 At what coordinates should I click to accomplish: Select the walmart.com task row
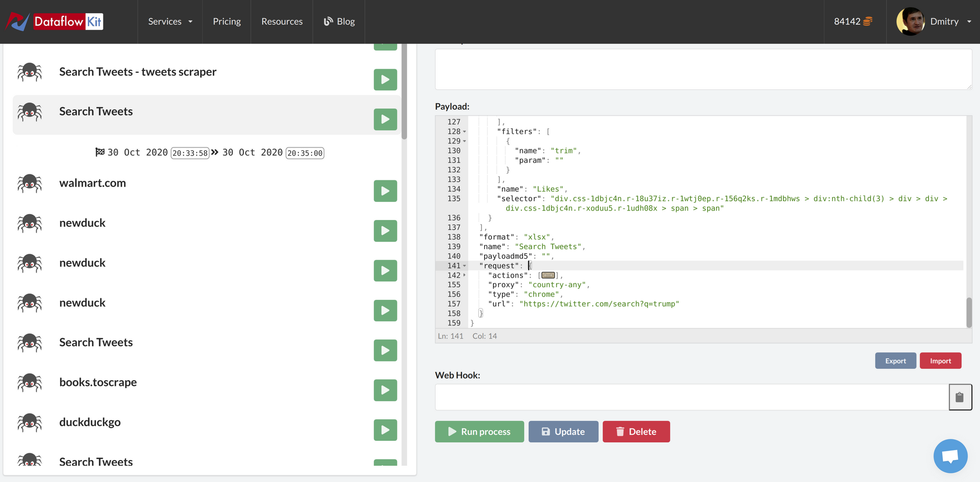click(x=207, y=187)
